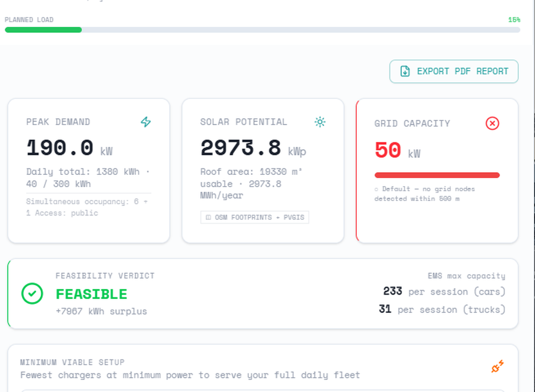
Task: Click the Fewest chargers description text
Action: pyautogui.click(x=190, y=375)
